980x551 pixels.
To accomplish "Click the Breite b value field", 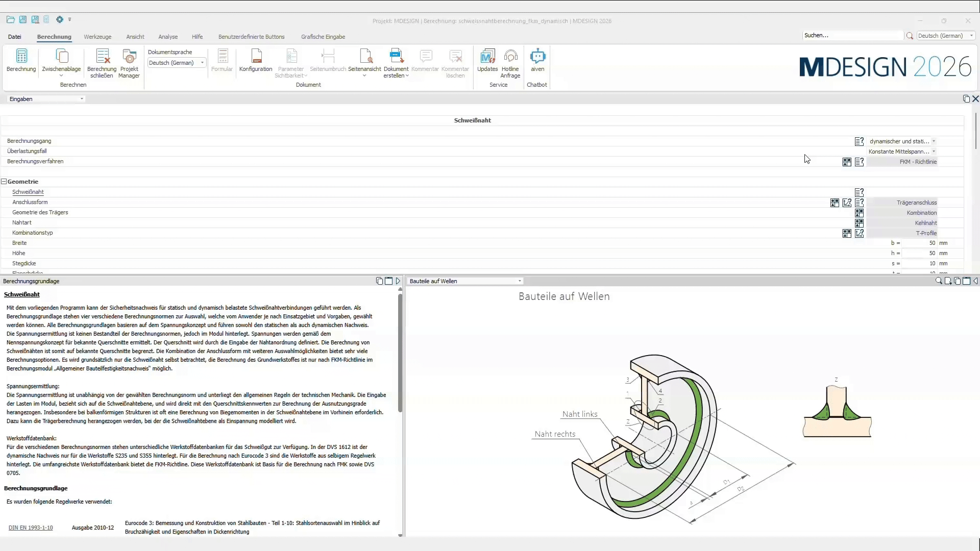I will 920,243.
